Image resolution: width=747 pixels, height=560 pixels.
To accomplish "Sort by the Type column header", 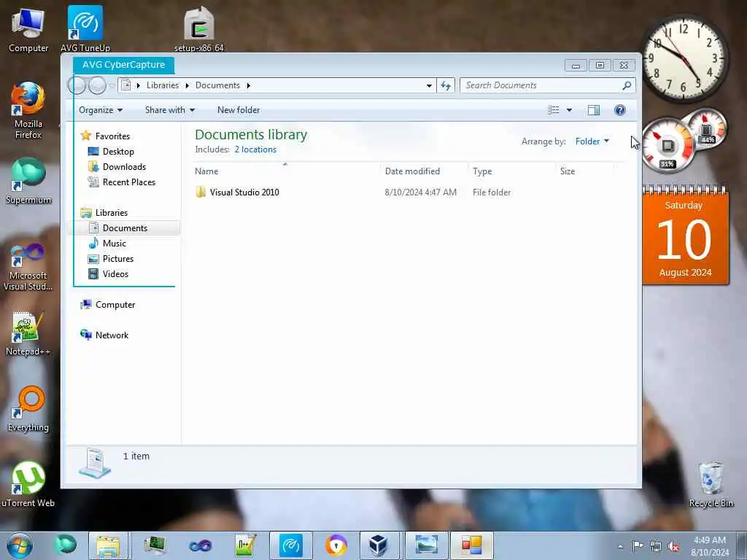I will [x=512, y=171].
